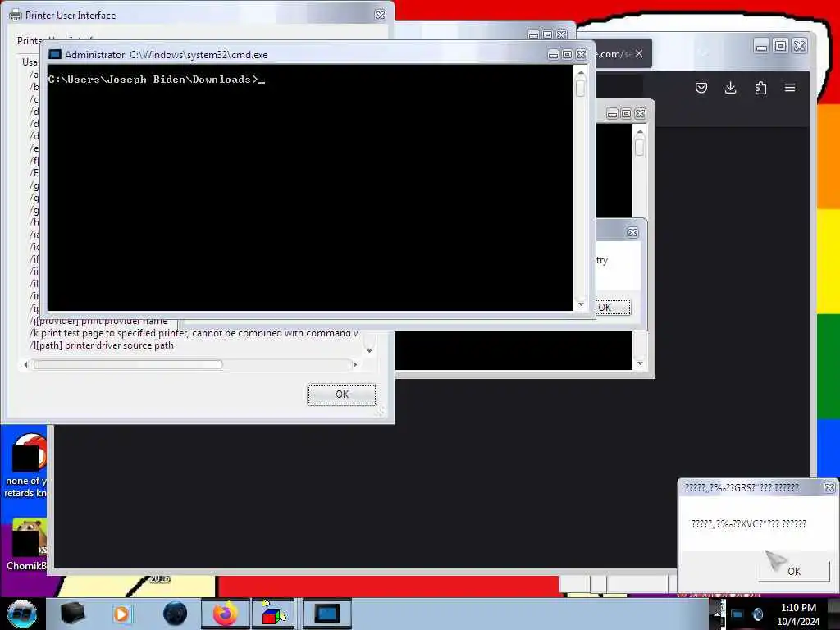
Task: Close the Firefox window
Action: (799, 47)
